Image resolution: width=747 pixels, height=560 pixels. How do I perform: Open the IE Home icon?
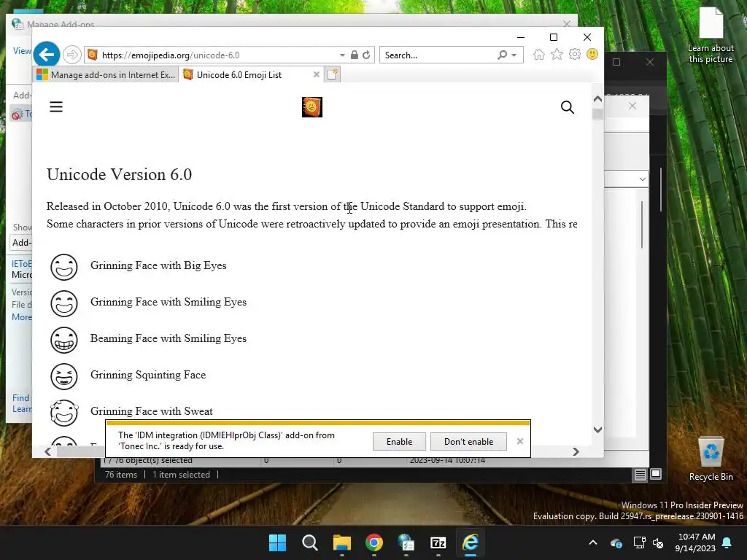[539, 54]
